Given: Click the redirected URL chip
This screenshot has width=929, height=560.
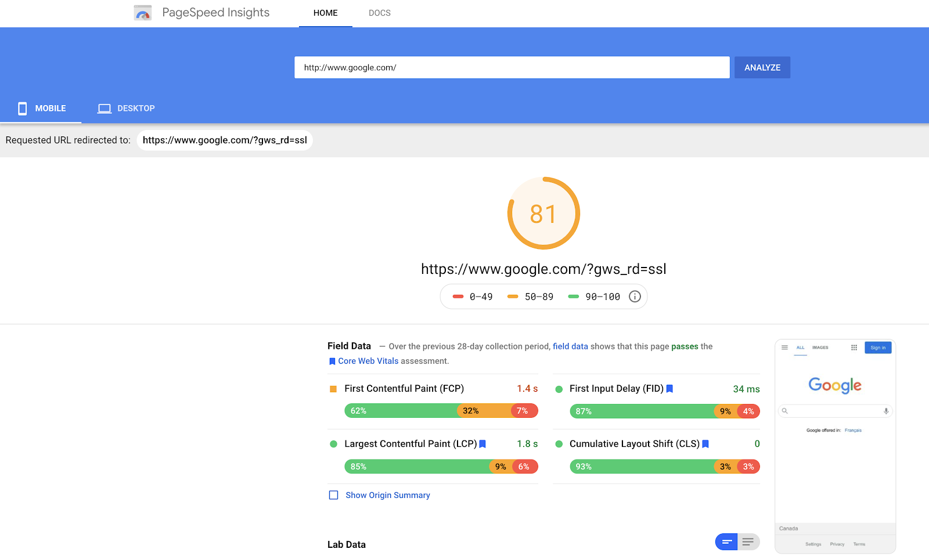Looking at the screenshot, I should (x=225, y=140).
